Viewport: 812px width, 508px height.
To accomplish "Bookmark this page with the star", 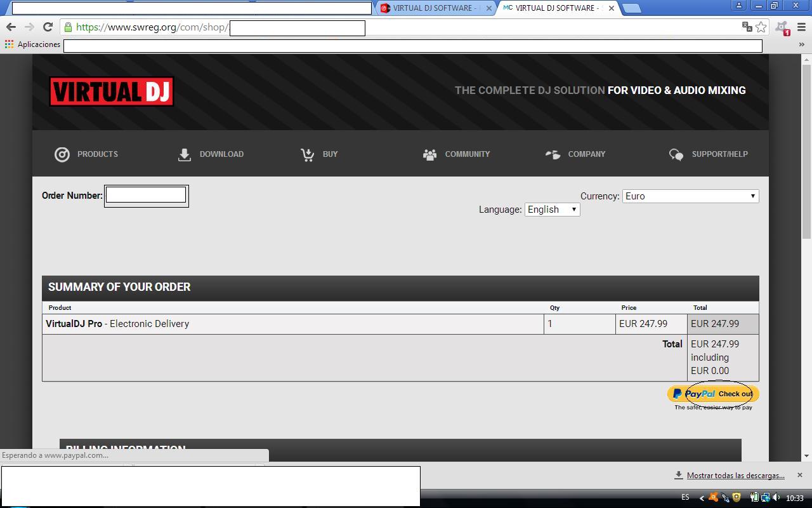I will [761, 27].
